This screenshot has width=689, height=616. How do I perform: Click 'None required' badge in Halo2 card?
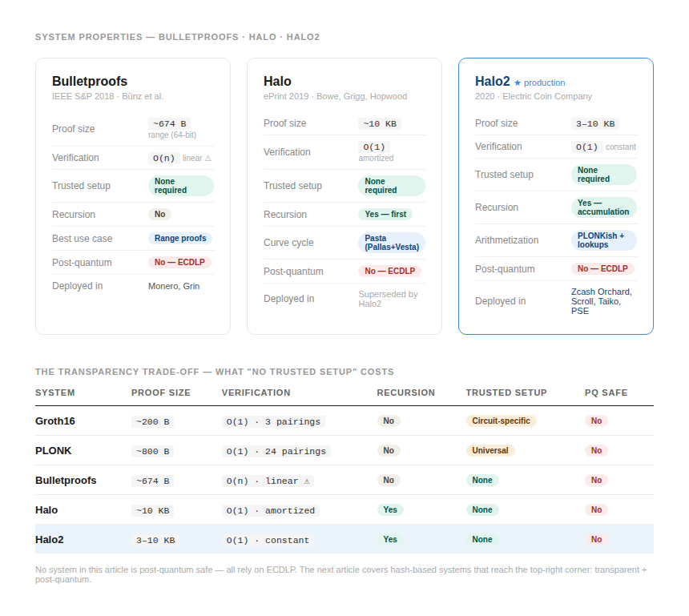click(603, 175)
